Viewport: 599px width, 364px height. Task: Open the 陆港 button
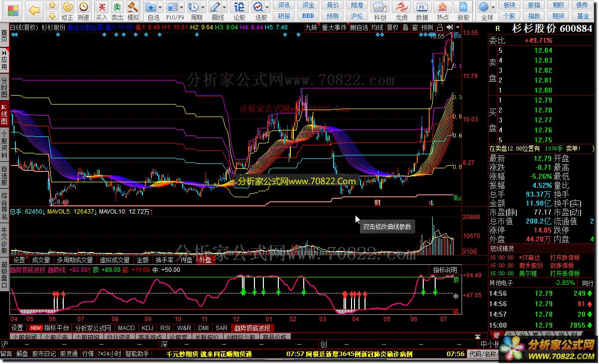[357, 5]
